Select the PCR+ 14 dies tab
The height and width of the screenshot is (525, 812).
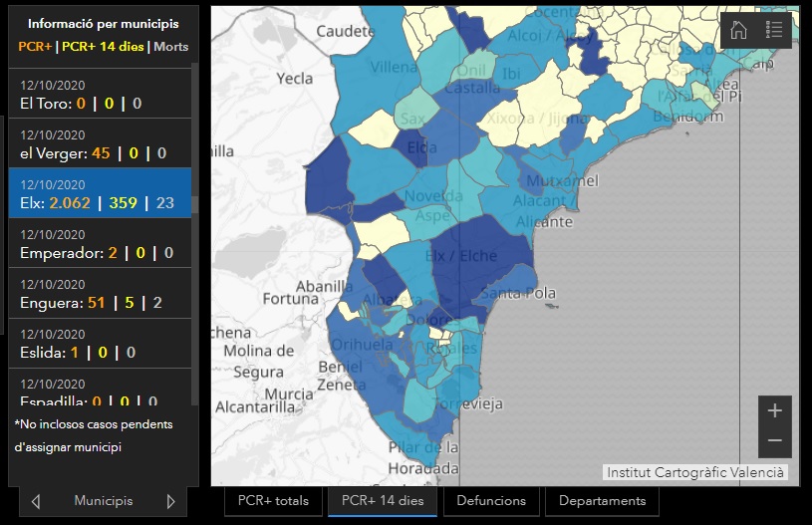(x=382, y=501)
